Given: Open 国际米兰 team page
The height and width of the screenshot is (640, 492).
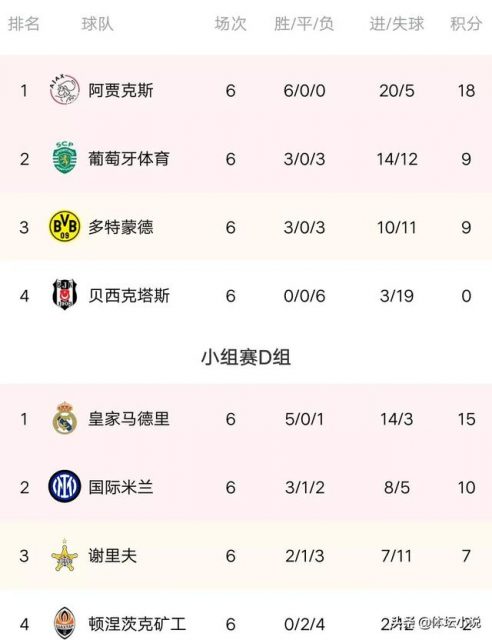Looking at the screenshot, I should pos(121,487).
